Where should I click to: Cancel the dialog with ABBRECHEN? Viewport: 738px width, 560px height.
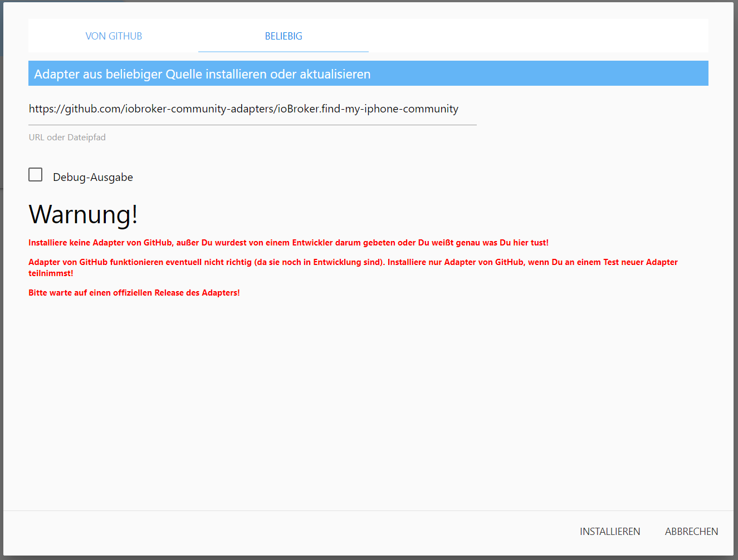[691, 532]
